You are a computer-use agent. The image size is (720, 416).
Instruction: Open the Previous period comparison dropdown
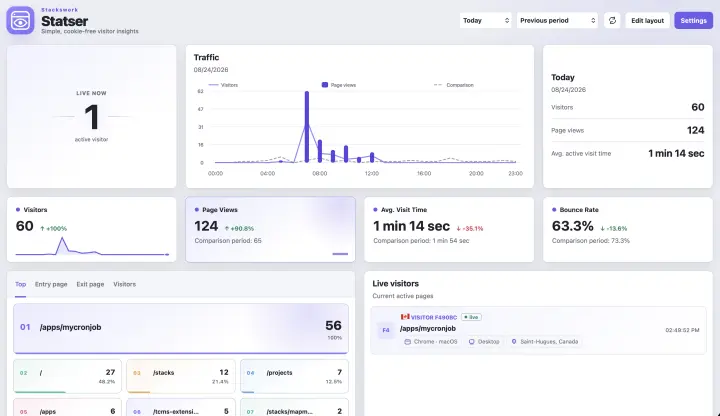click(557, 20)
